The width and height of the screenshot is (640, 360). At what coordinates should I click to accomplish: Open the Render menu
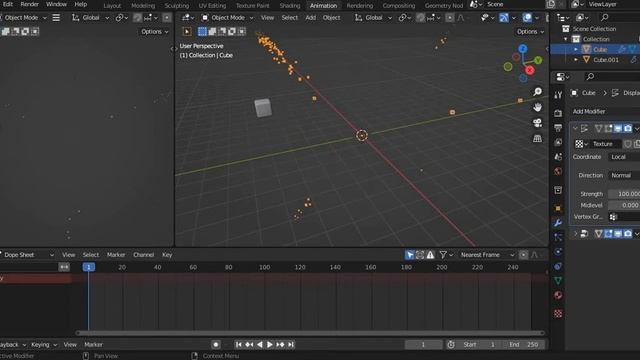(29, 4)
